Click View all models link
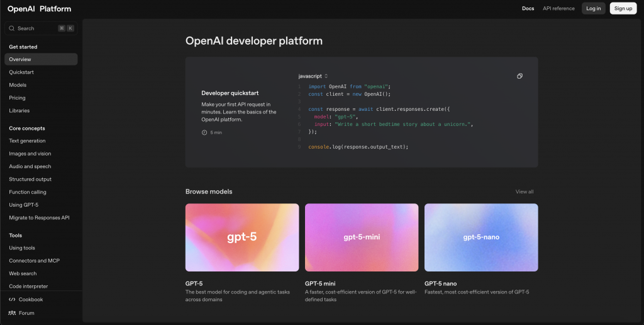 click(525, 191)
